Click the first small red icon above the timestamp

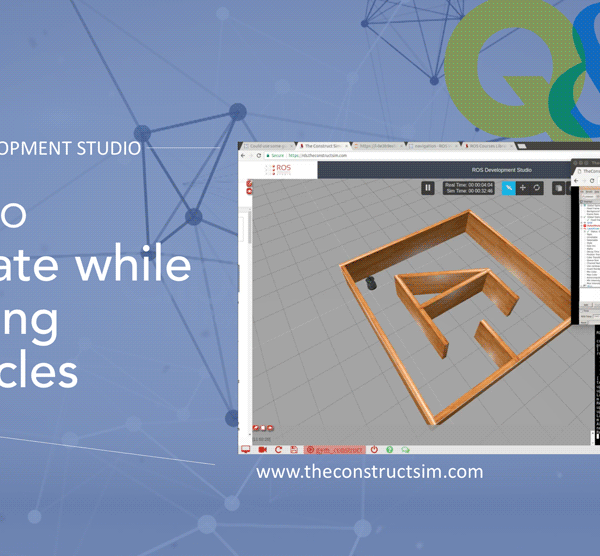click(x=256, y=428)
